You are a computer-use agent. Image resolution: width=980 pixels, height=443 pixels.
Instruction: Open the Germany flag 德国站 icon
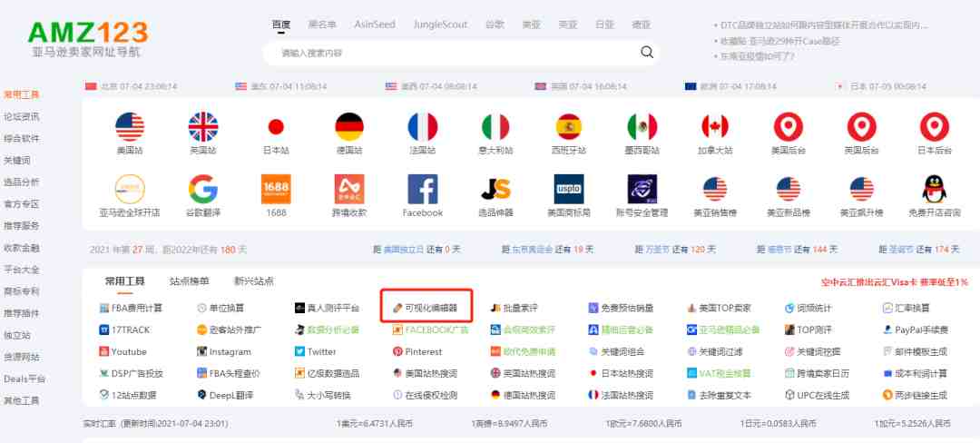click(349, 127)
